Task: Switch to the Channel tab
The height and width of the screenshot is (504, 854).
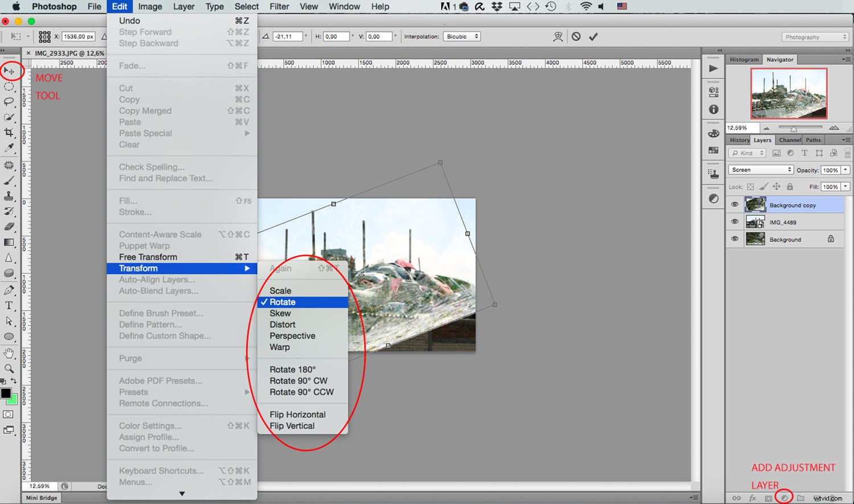Action: click(x=790, y=139)
